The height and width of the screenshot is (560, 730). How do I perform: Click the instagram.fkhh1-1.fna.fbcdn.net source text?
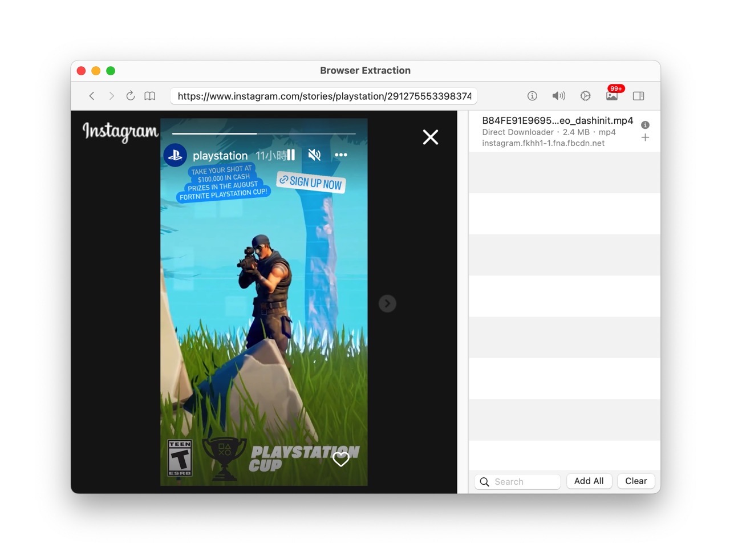point(543,143)
